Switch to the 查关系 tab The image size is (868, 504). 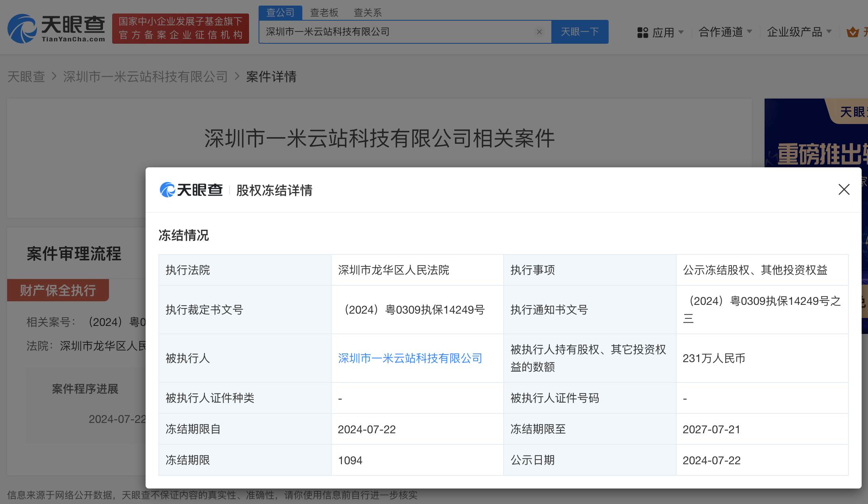[368, 13]
